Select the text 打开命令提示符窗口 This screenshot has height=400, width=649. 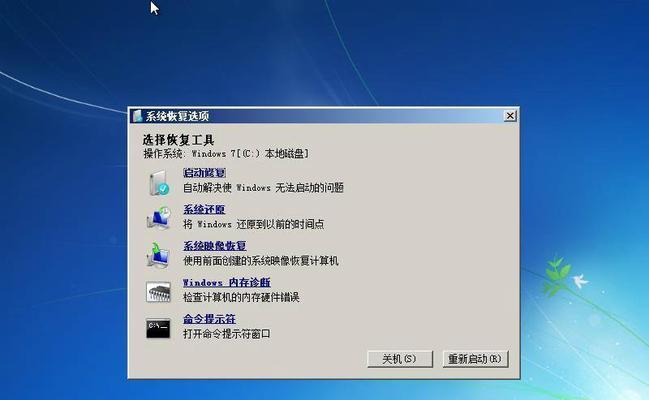tap(227, 334)
